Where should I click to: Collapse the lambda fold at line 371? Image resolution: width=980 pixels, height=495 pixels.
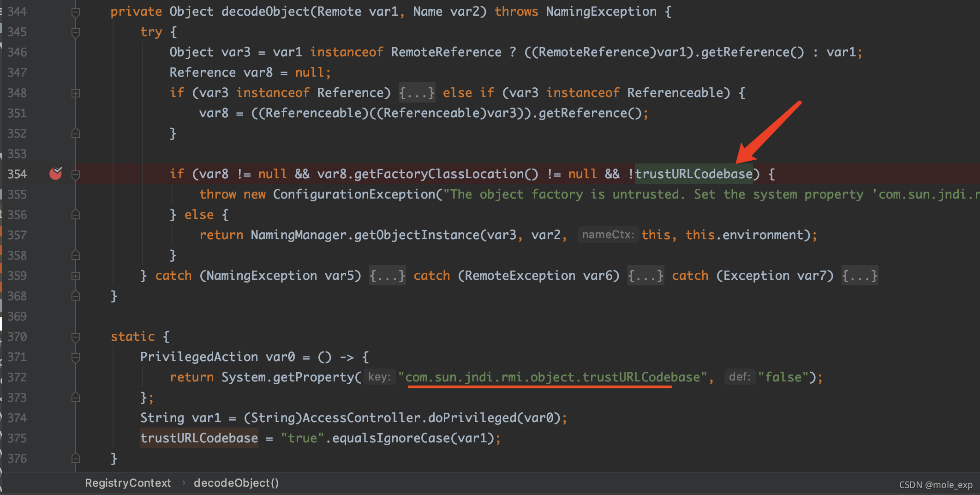tap(76, 358)
